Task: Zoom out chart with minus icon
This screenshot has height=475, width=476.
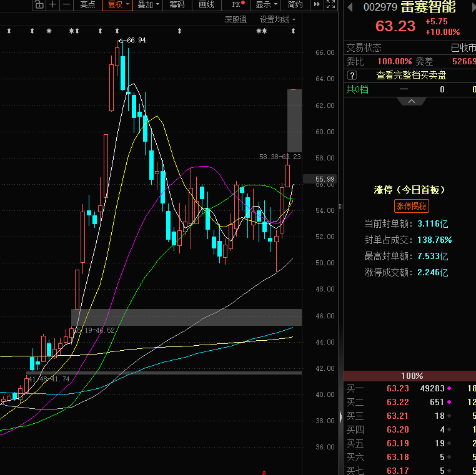Action: point(67,5)
